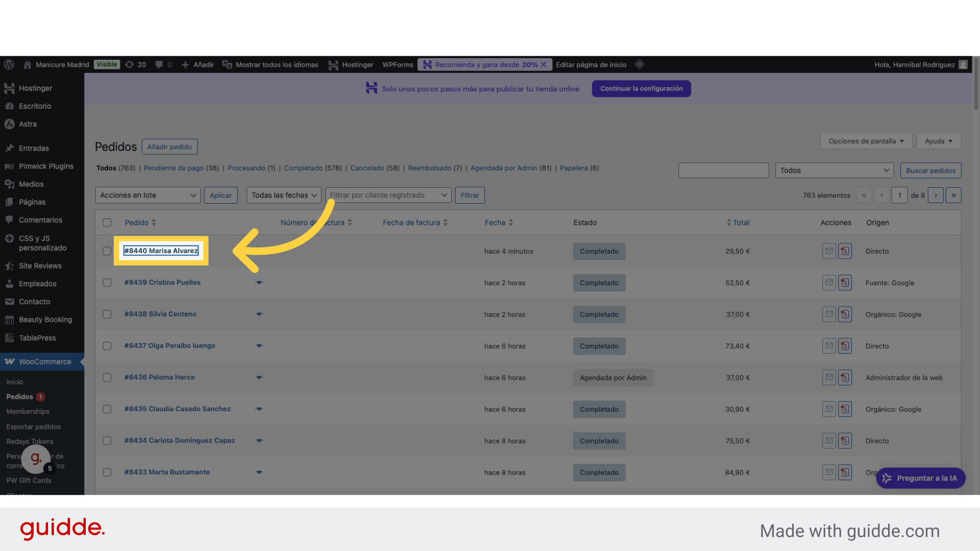Expand the Todas las fechas dropdown
The width and height of the screenshot is (980, 551).
(284, 195)
